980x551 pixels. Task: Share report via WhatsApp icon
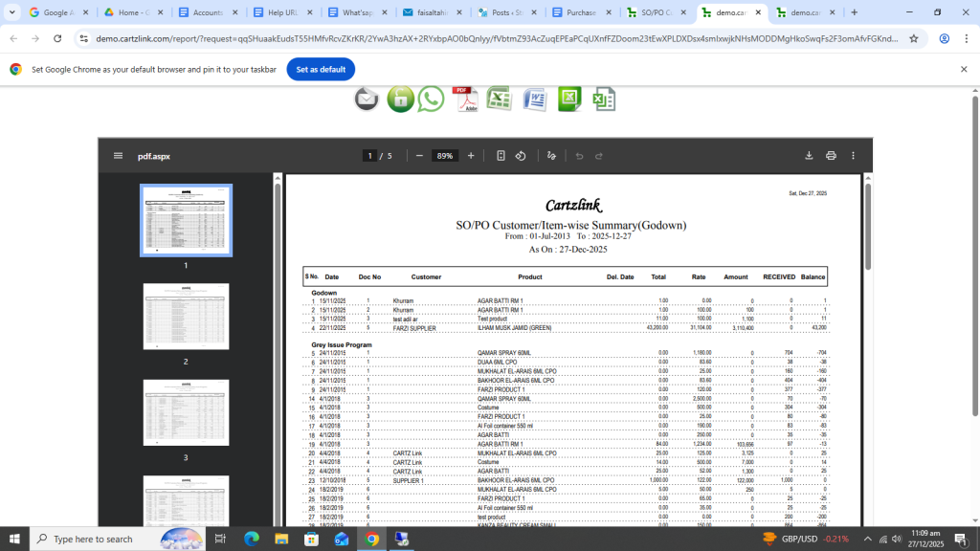click(x=432, y=99)
